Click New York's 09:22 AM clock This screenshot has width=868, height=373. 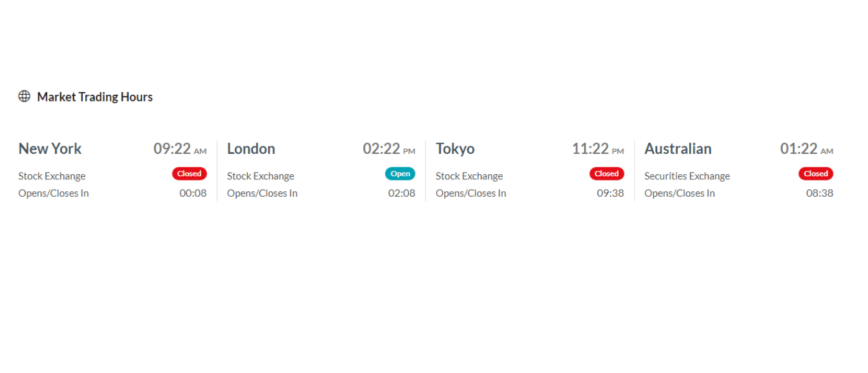click(x=180, y=149)
